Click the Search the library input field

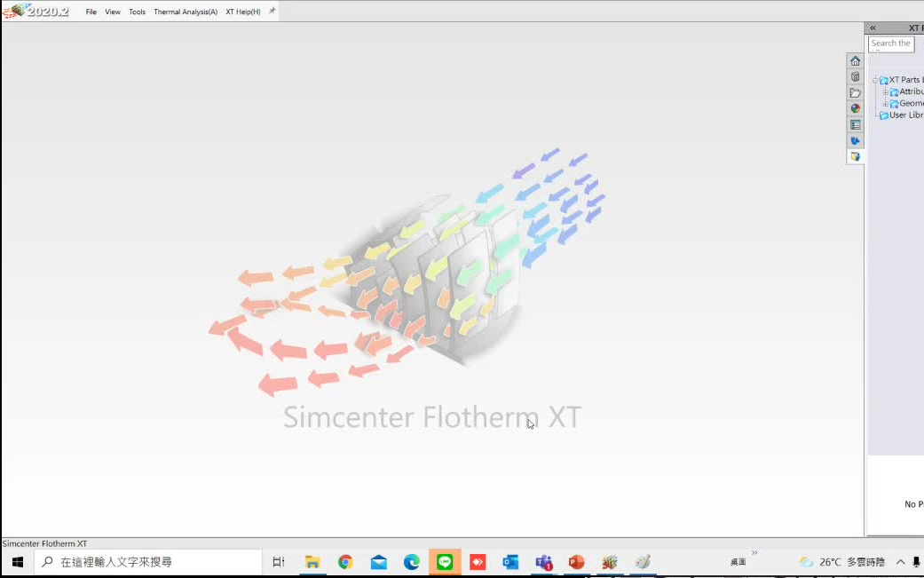[x=891, y=44]
